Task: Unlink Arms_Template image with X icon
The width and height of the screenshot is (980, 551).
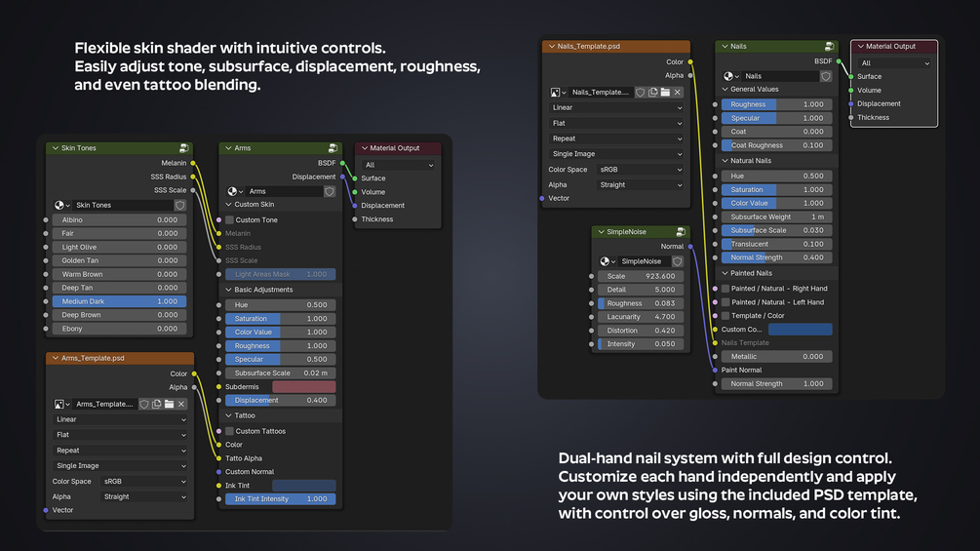Action: 181,404
